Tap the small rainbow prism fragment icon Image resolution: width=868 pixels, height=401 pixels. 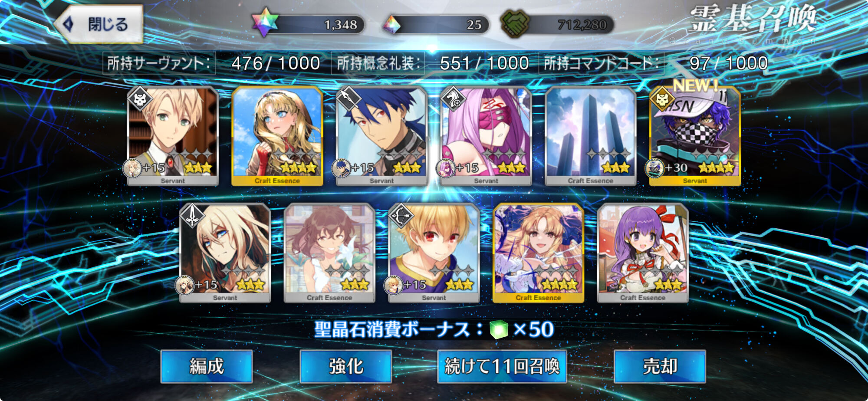click(391, 25)
